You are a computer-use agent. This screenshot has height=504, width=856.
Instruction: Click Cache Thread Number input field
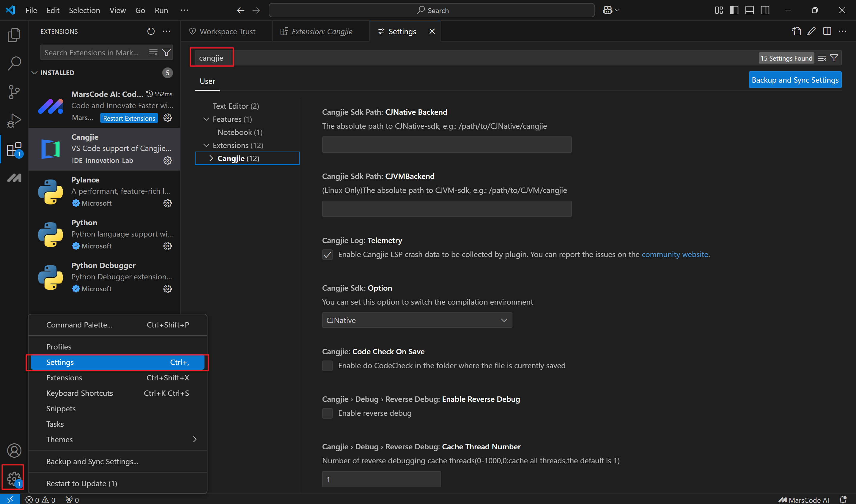tap(381, 479)
